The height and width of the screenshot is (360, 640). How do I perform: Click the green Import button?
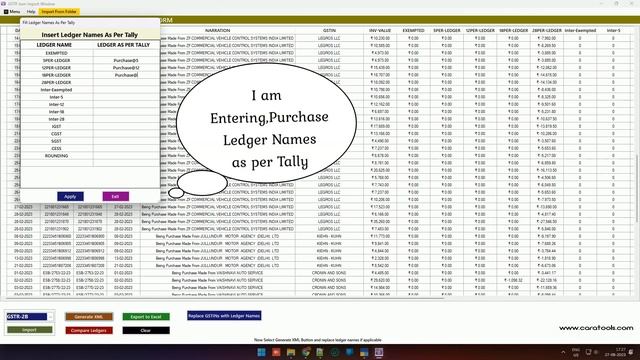click(x=29, y=329)
